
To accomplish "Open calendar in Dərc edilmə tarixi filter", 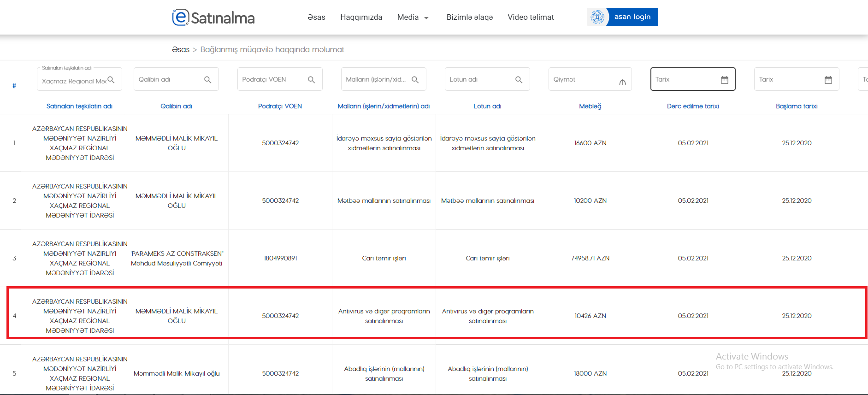I will coord(725,80).
